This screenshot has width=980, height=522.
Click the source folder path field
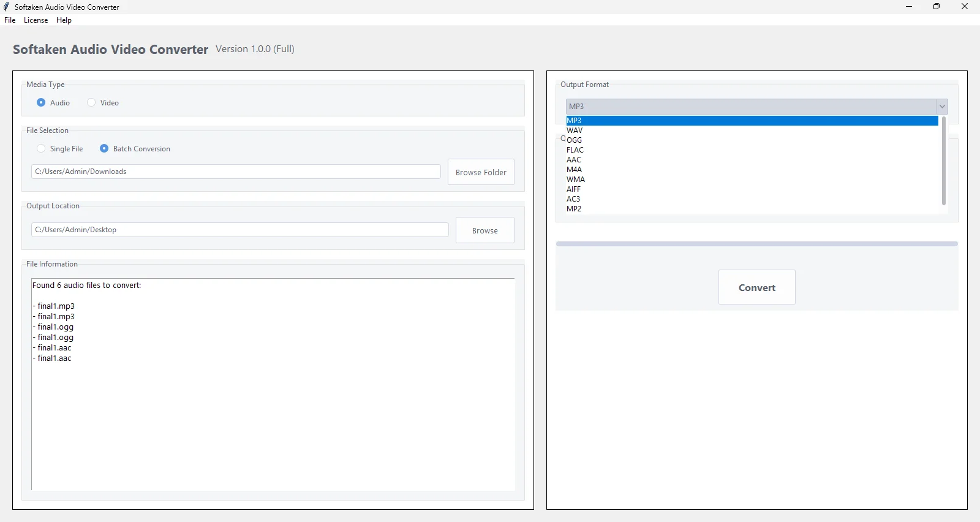(x=236, y=172)
